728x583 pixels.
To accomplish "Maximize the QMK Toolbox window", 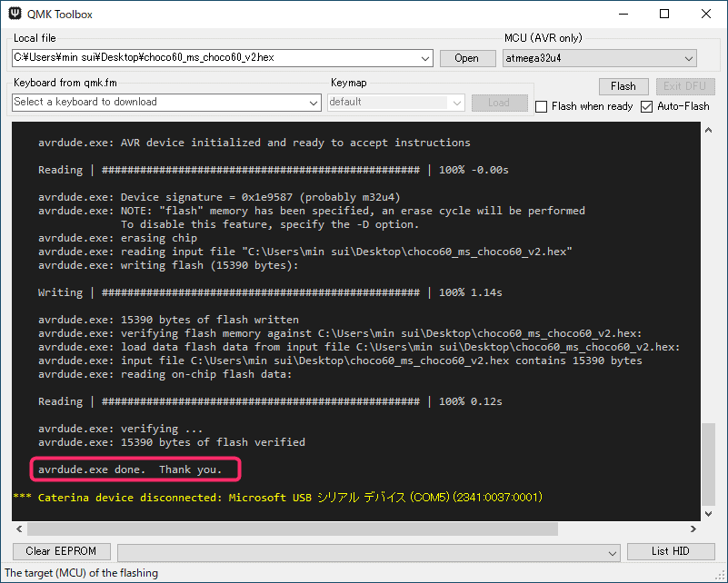I will 664,15.
